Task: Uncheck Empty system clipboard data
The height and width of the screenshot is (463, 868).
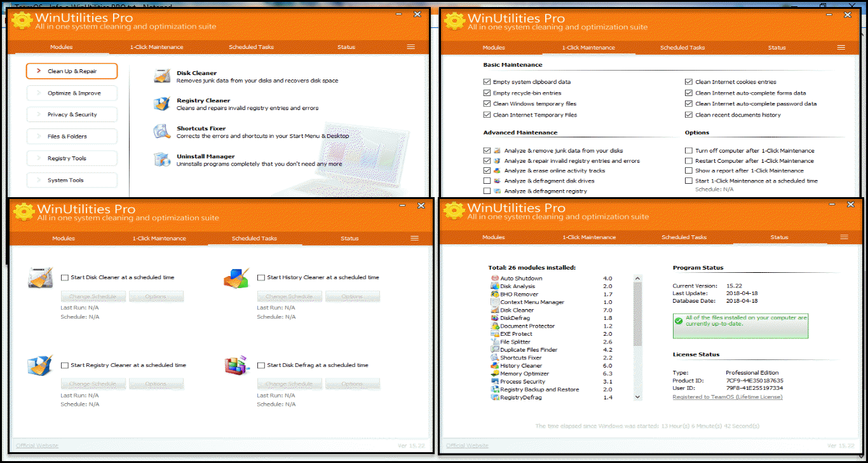Action: [487, 82]
